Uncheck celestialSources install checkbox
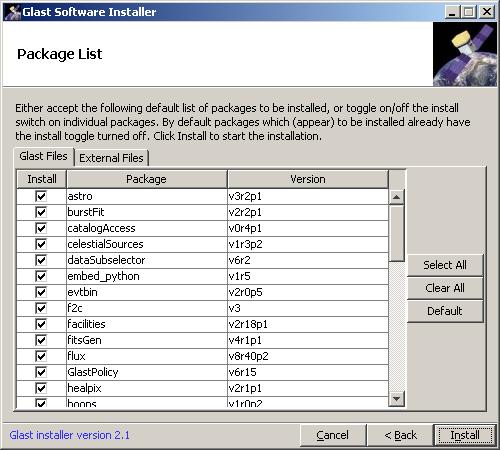 pyautogui.click(x=41, y=244)
